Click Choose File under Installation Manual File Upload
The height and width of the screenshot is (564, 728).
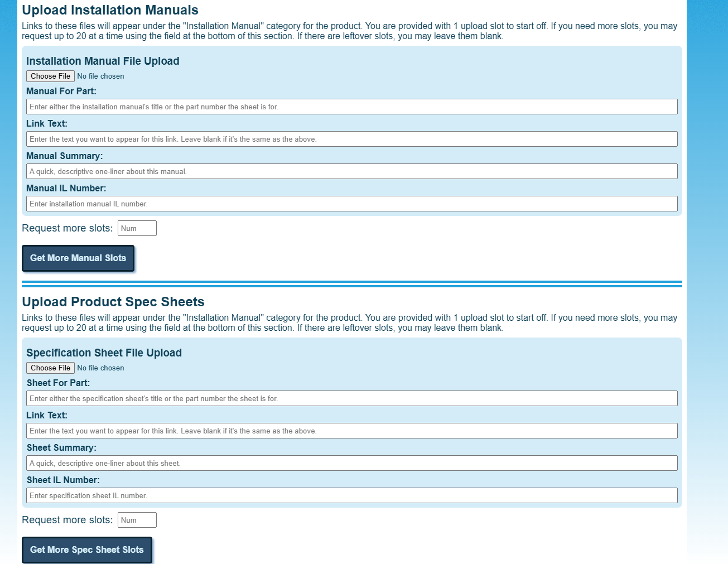point(50,76)
